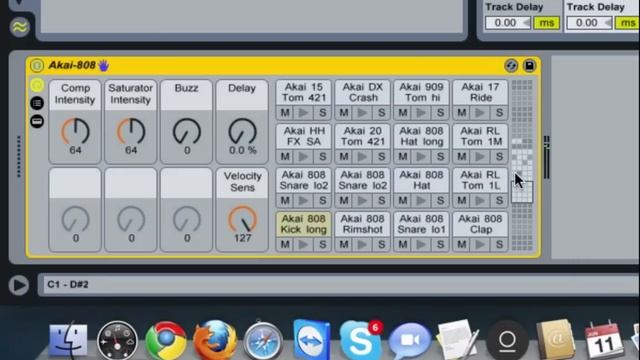This screenshot has width=640, height=360.
Task: Click the hot-swap preset icon on Akai-808
Action: [x=511, y=66]
